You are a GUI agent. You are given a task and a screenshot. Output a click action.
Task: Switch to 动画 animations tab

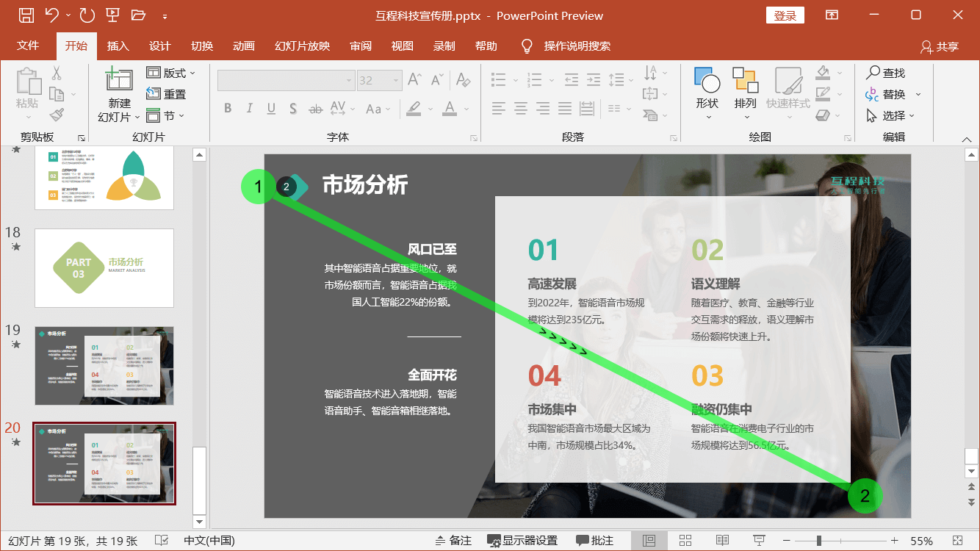(x=244, y=46)
